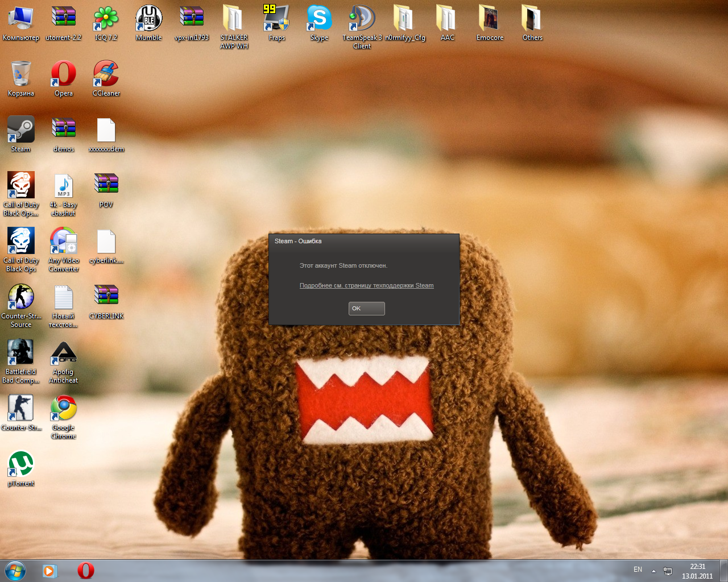The image size is (728, 582).
Task: Select the Google Chrome shortcut
Action: tap(64, 417)
